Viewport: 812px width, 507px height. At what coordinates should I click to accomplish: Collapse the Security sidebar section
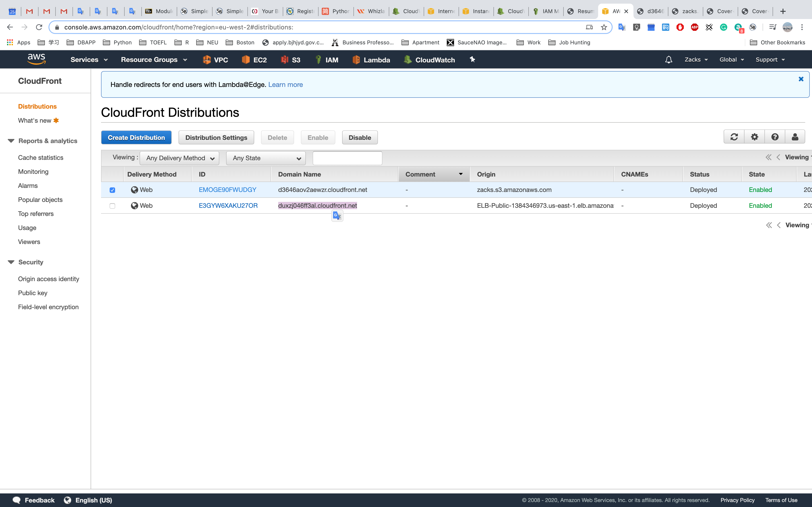click(x=11, y=262)
